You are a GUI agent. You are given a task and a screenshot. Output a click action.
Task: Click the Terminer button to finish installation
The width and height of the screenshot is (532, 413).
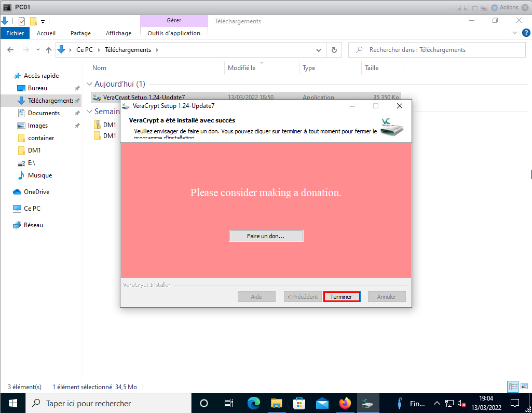click(x=341, y=297)
